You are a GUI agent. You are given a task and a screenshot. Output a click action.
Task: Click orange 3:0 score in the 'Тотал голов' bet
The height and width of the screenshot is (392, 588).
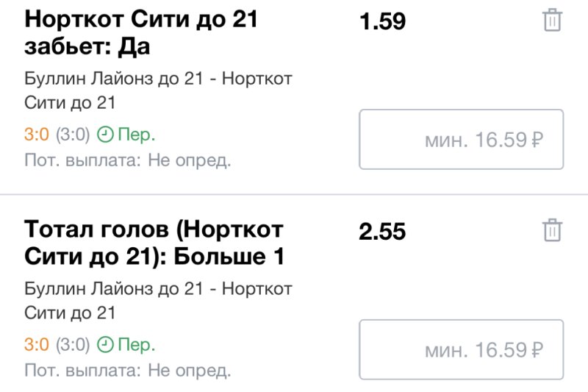tap(37, 345)
